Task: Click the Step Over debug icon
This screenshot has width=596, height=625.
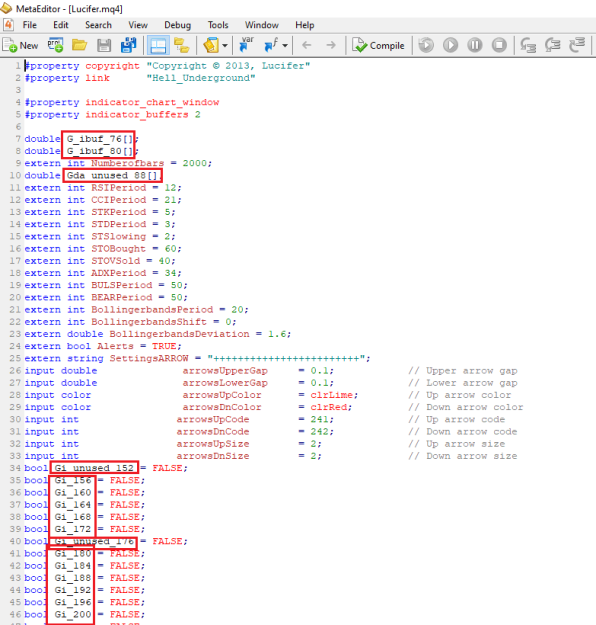Action: (x=553, y=45)
